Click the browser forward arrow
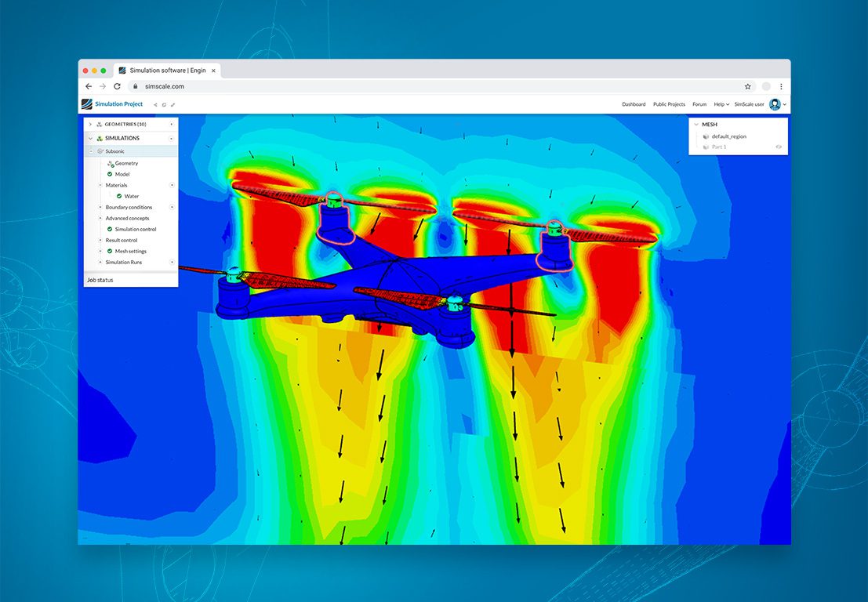 point(103,86)
